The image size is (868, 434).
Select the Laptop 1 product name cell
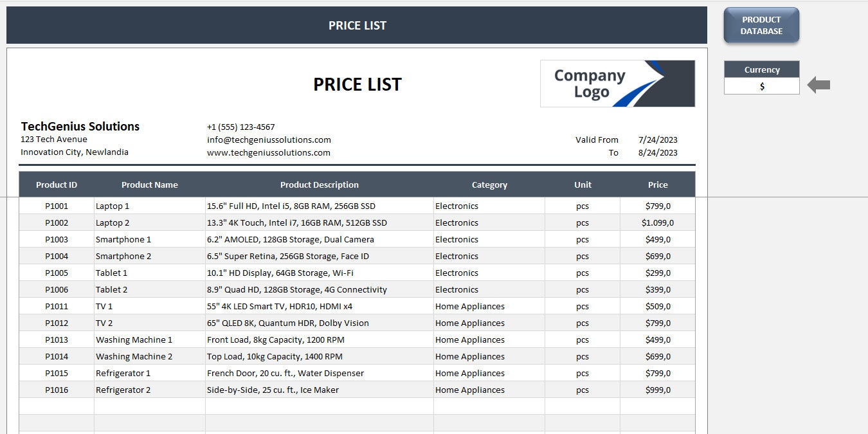pos(150,206)
